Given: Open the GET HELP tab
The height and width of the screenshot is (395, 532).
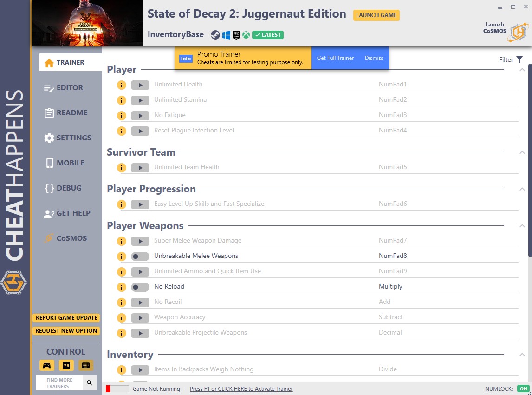Looking at the screenshot, I should 67,213.
